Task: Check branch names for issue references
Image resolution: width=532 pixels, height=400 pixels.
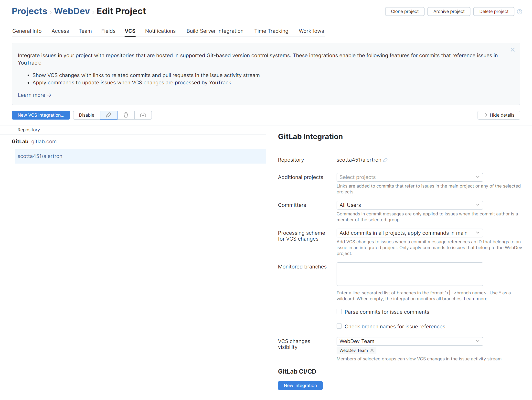Action: pyautogui.click(x=339, y=326)
